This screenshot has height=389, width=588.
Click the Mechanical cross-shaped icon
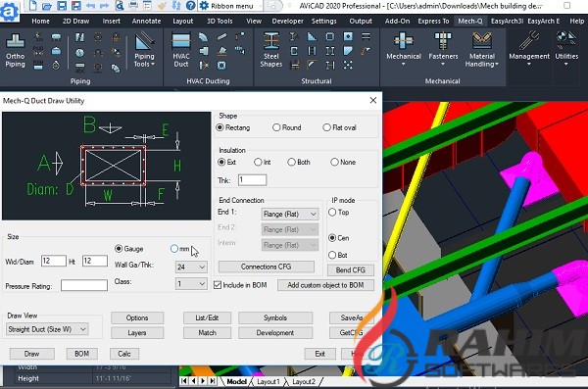[x=404, y=40]
